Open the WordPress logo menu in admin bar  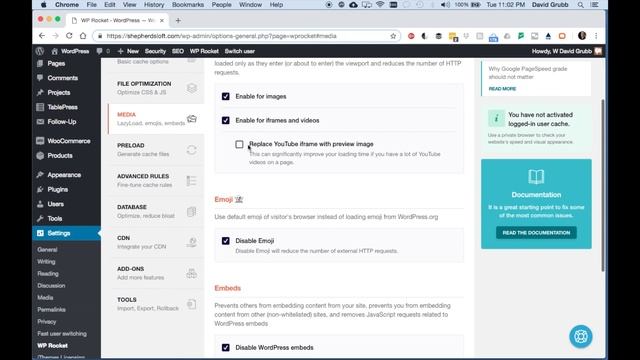point(40,51)
